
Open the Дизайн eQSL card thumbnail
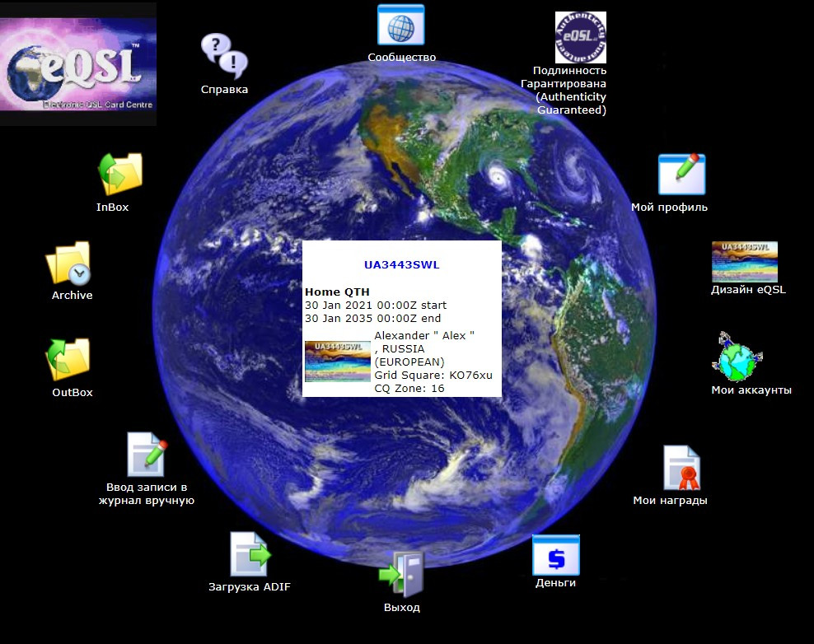click(744, 262)
